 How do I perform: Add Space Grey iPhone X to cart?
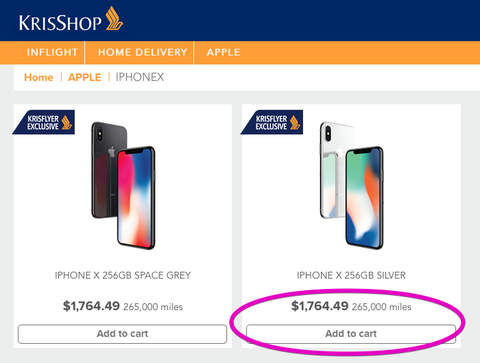pyautogui.click(x=122, y=334)
